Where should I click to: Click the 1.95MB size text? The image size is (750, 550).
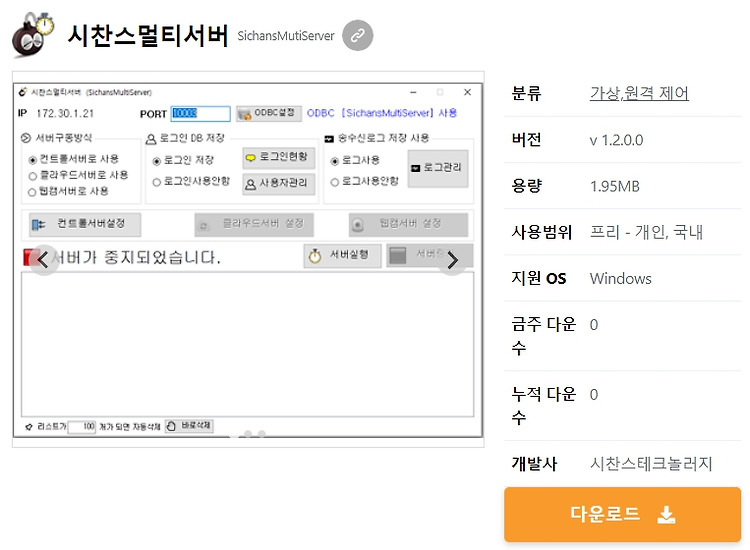615,186
